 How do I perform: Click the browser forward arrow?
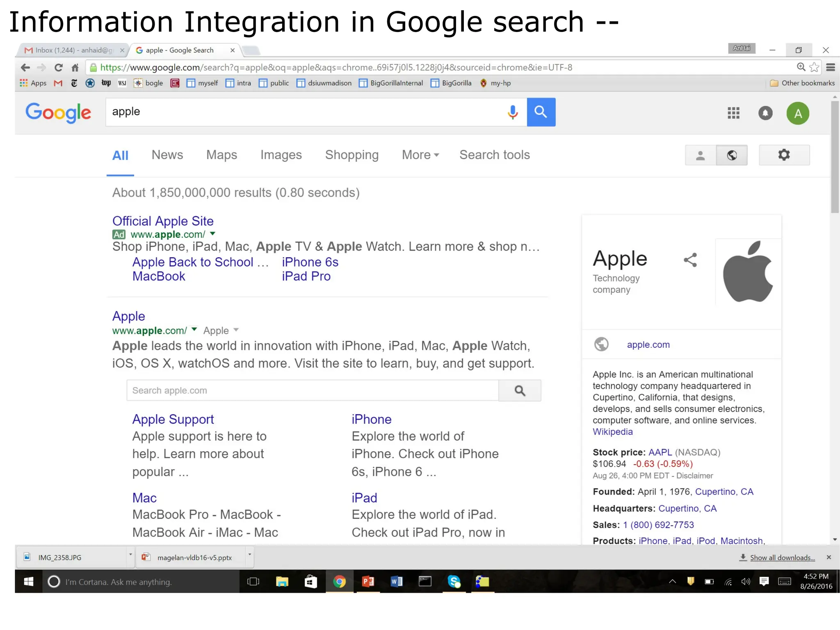click(41, 67)
